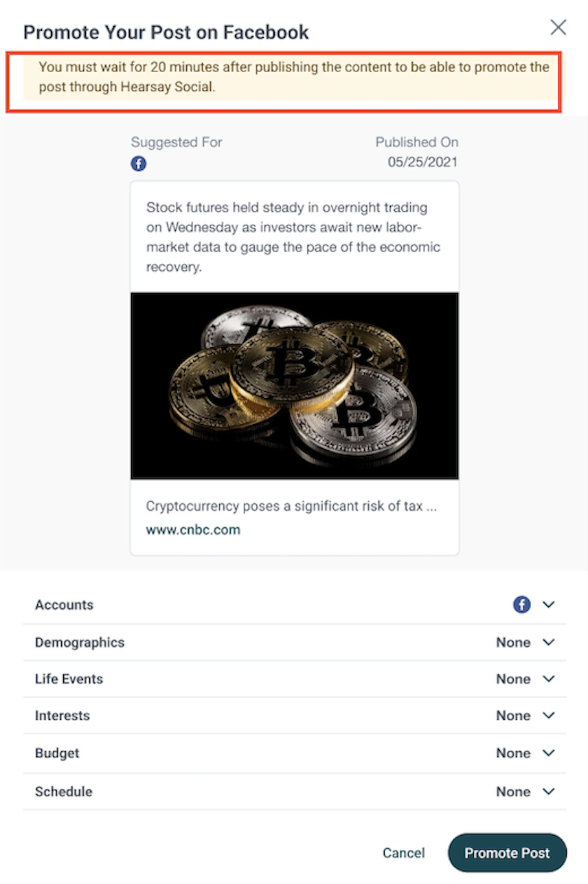Screen dimensions: 588x884
Task: Click the bitcoin coins image thumbnail
Action: (295, 386)
